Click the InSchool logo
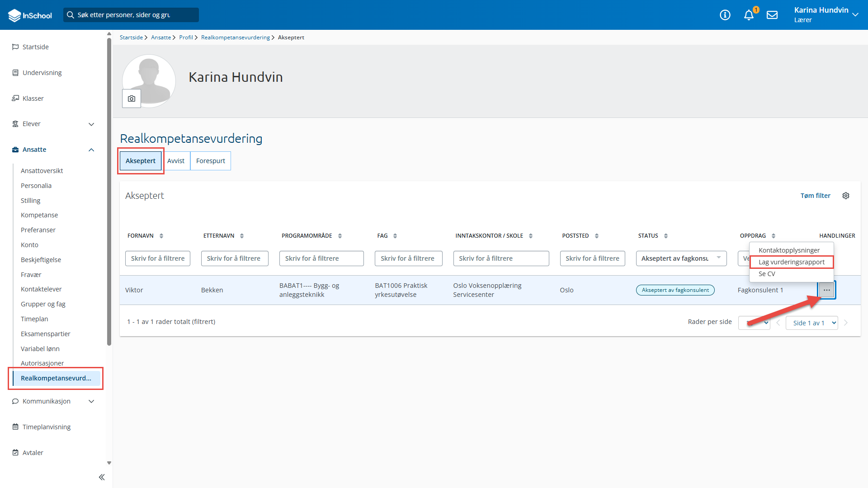This screenshot has height=488, width=868. click(x=30, y=15)
